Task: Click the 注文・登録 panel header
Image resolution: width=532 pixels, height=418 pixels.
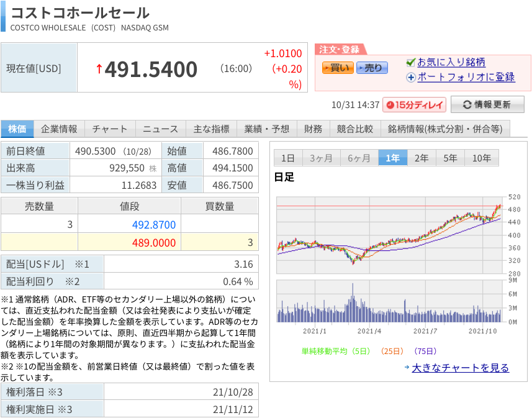Action: click(x=340, y=50)
